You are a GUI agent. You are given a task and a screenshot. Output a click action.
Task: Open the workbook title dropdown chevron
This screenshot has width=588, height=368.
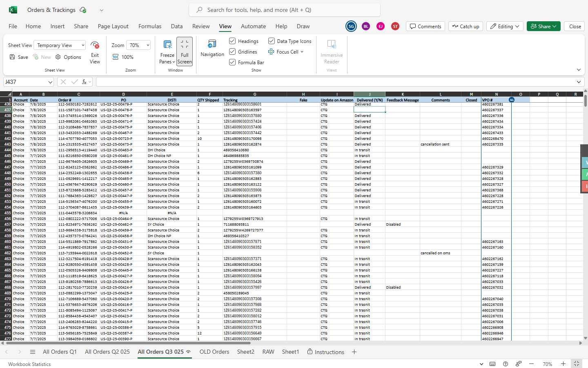(x=102, y=10)
